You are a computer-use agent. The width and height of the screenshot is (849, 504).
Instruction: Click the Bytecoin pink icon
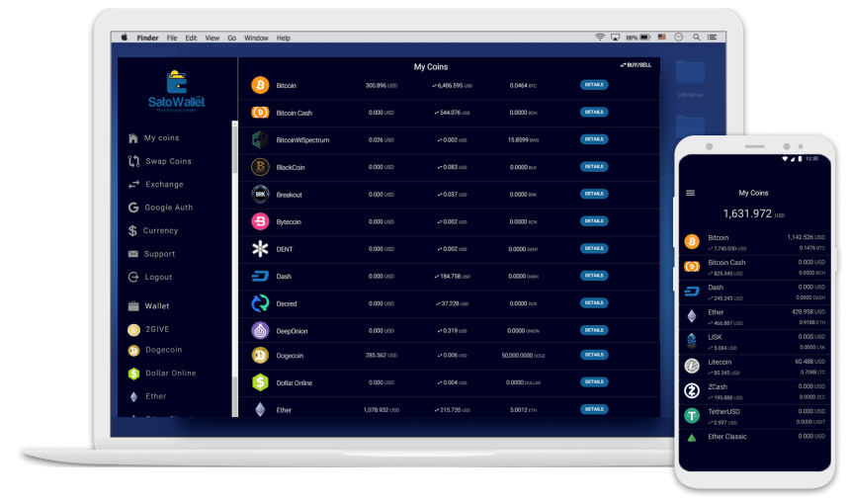(x=260, y=221)
